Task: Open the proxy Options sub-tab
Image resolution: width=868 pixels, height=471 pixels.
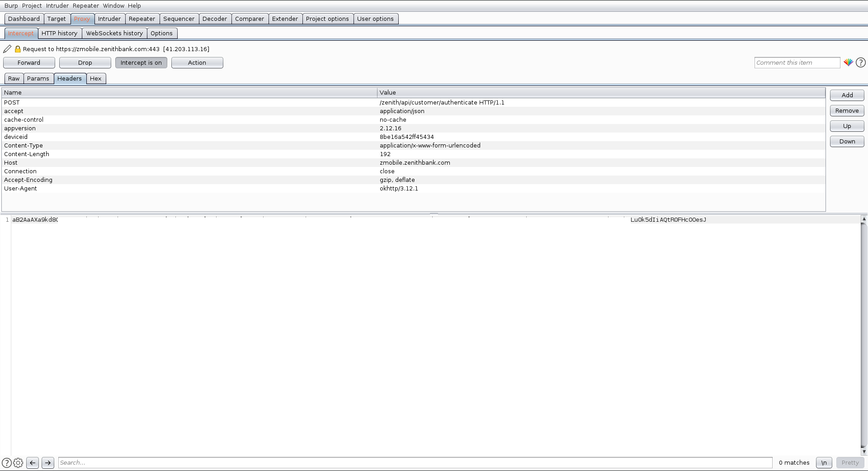Action: (x=161, y=33)
